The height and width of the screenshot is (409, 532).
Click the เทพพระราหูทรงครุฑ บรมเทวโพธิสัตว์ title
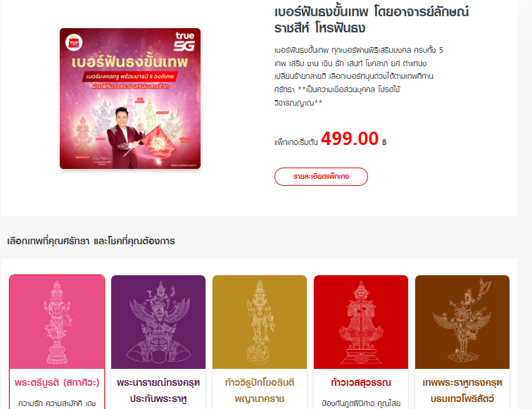[x=462, y=390]
